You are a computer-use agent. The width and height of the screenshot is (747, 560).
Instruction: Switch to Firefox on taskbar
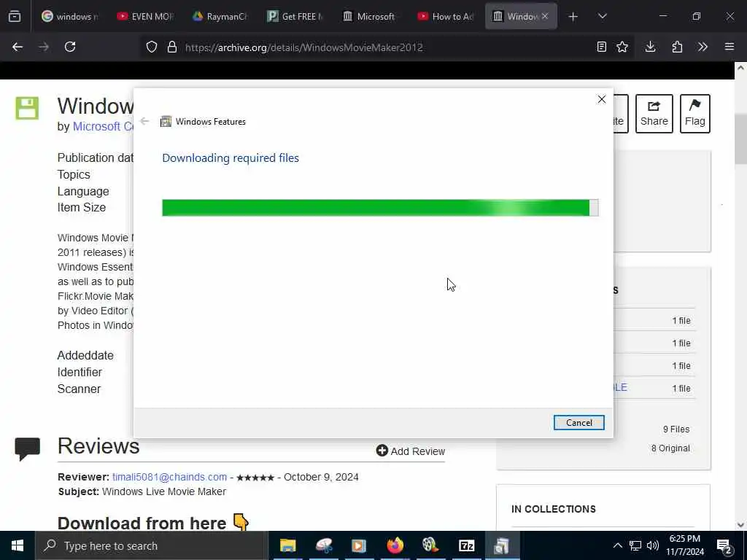(x=395, y=545)
